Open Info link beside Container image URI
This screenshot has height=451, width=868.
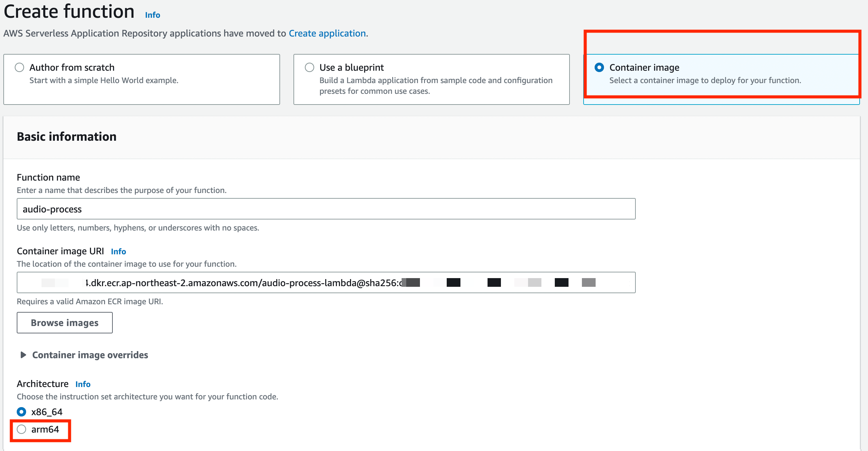point(118,252)
